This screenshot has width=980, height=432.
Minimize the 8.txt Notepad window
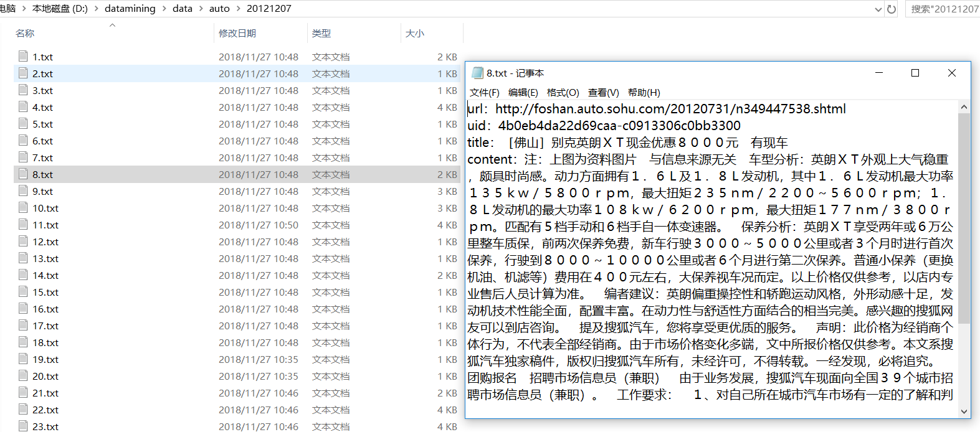[x=879, y=73]
